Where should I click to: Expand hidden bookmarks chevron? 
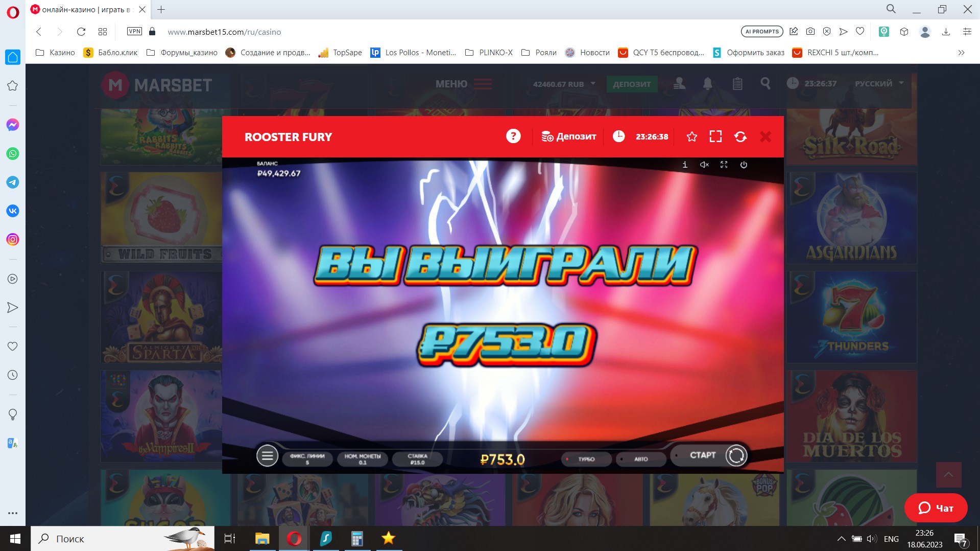(961, 53)
